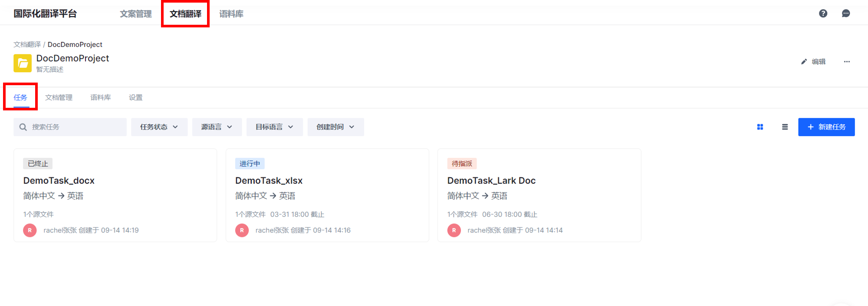Image resolution: width=868 pixels, height=306 pixels.
Task: Click the avatar on DemoTask_Lark Doc card
Action: [x=454, y=230]
